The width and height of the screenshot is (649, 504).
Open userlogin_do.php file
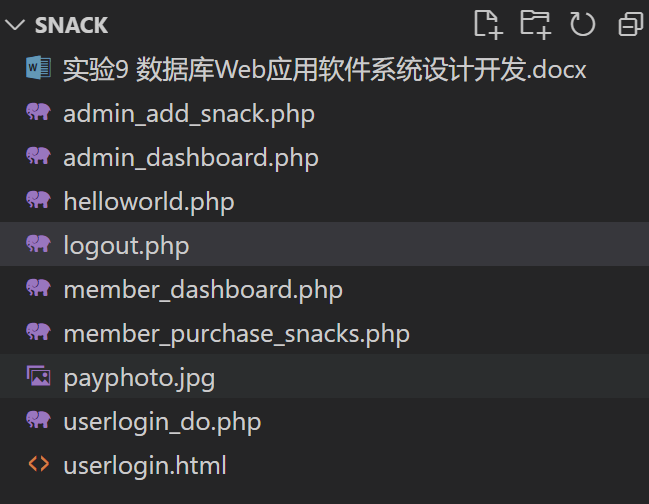[324, 421]
